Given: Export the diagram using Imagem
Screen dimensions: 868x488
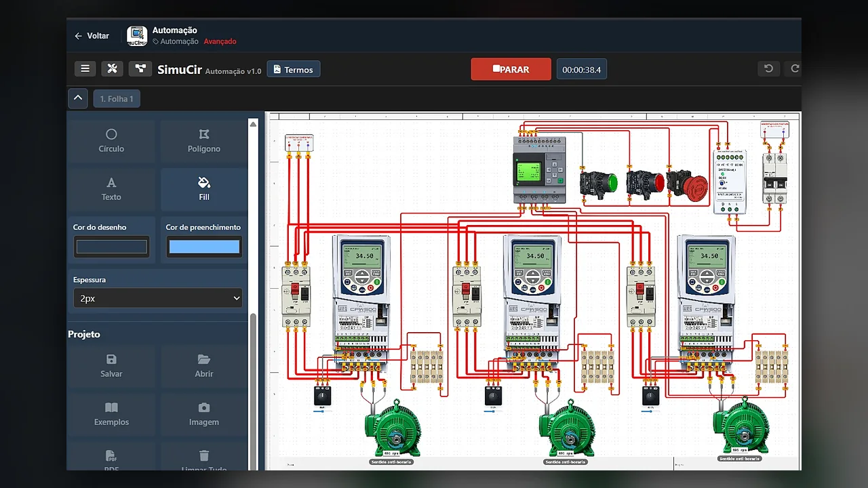Looking at the screenshot, I should [204, 414].
